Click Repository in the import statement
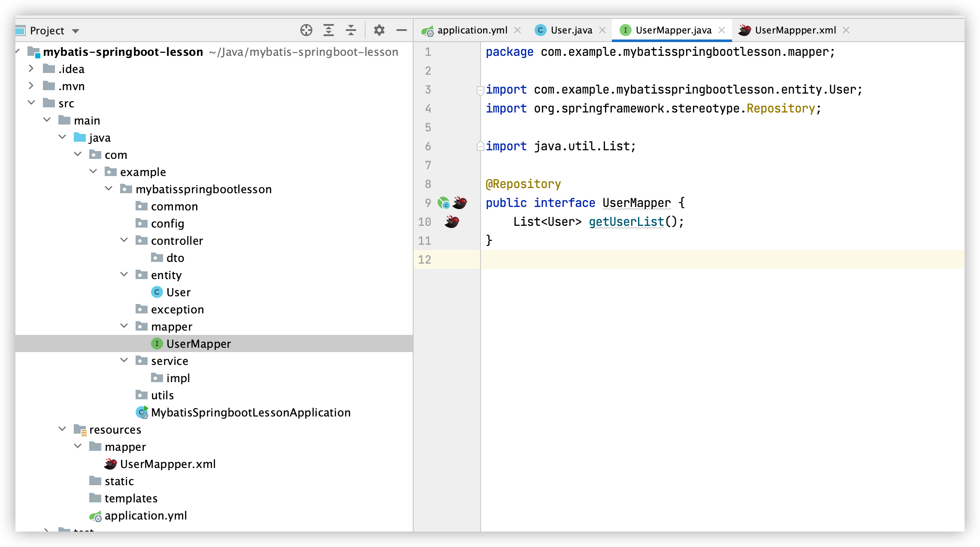Image resolution: width=980 pixels, height=547 pixels. pyautogui.click(x=780, y=108)
